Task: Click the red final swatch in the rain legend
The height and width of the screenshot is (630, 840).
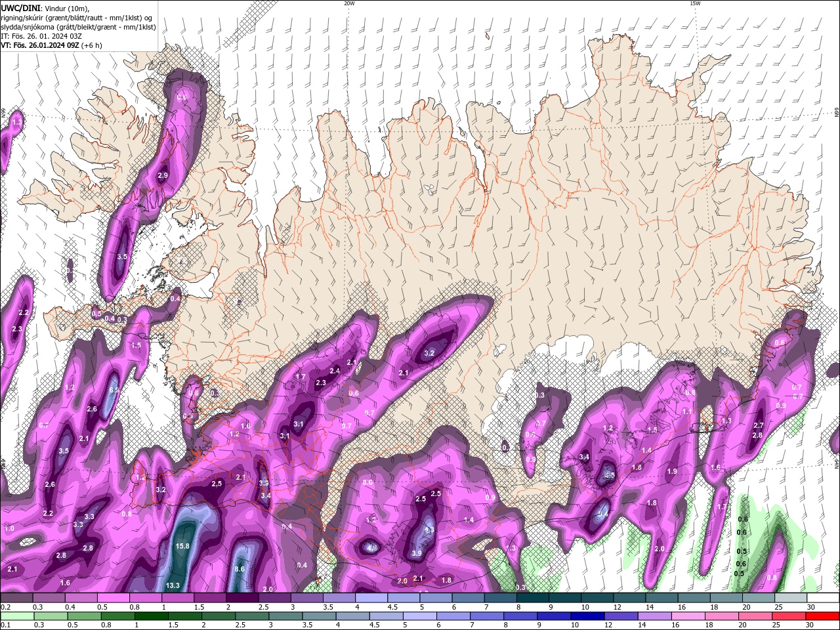Action: pyautogui.click(x=822, y=616)
